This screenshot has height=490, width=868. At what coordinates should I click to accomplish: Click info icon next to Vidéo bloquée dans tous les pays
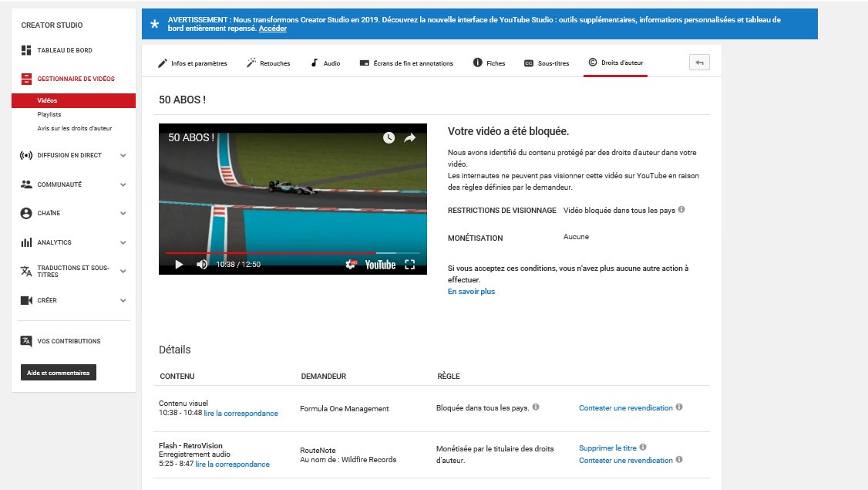tap(681, 210)
